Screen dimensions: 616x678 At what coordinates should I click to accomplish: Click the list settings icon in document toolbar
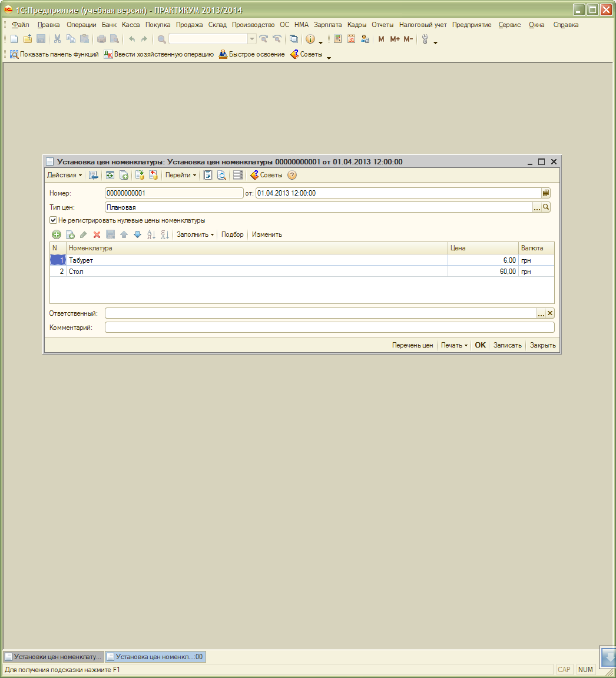click(238, 175)
